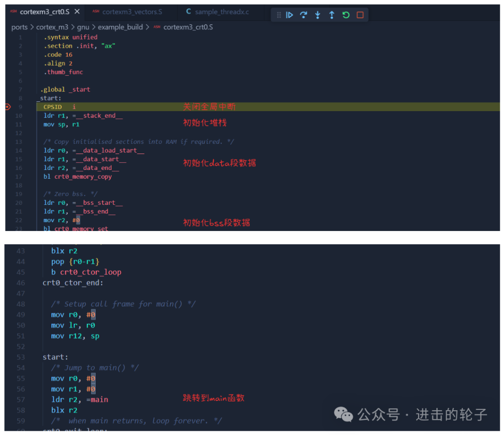Click the __bss_start__ symbol
504x435 pixels.
(99, 203)
